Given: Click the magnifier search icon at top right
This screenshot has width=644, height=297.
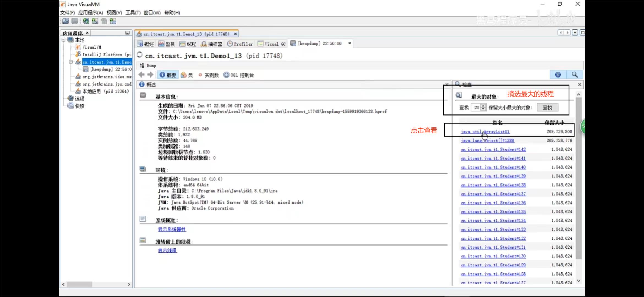Looking at the screenshot, I should click(x=575, y=75).
